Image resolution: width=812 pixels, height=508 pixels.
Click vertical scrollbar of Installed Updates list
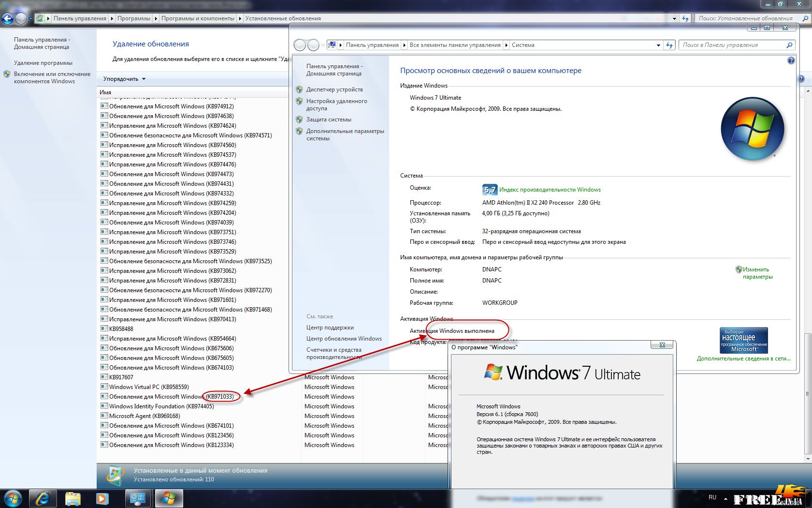pyautogui.click(x=808, y=394)
